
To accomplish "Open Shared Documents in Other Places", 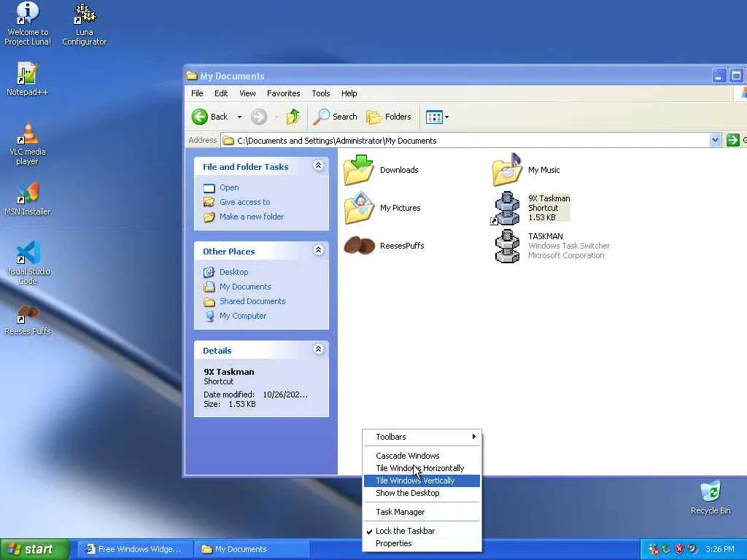I will 252,301.
